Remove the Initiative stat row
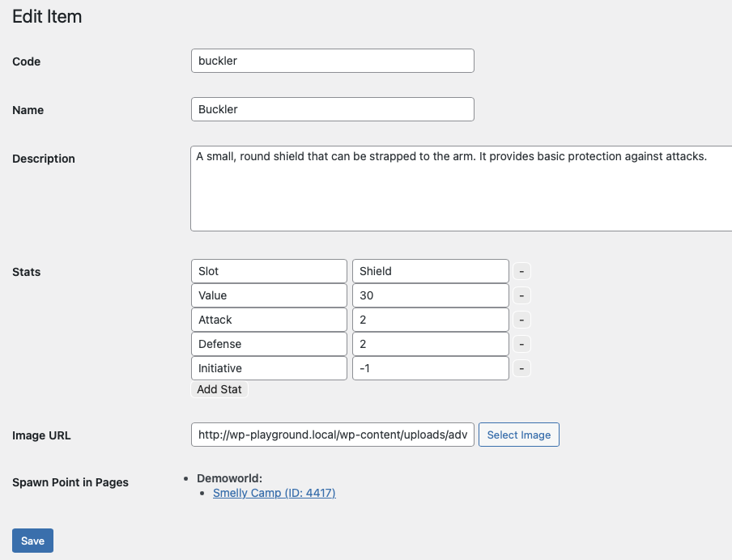 click(522, 368)
